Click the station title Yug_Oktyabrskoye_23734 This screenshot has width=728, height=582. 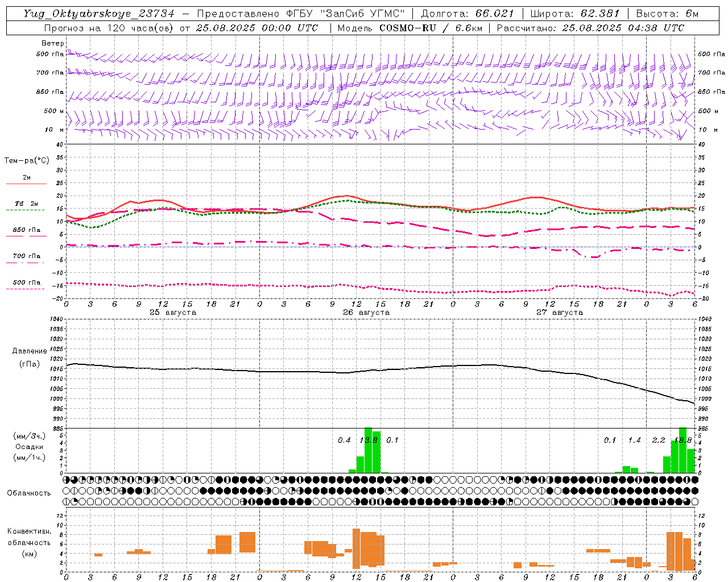pos(99,14)
